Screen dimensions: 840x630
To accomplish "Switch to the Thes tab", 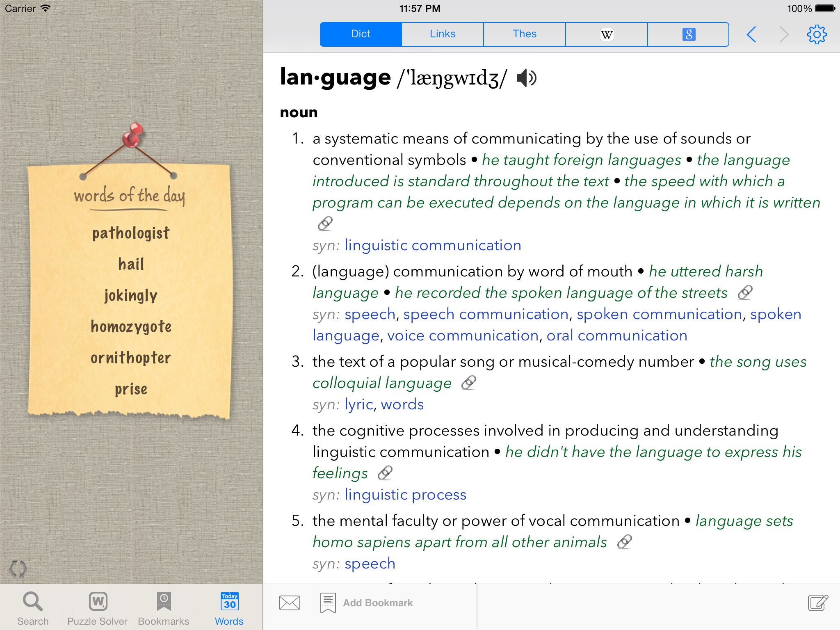I will pos(525,34).
